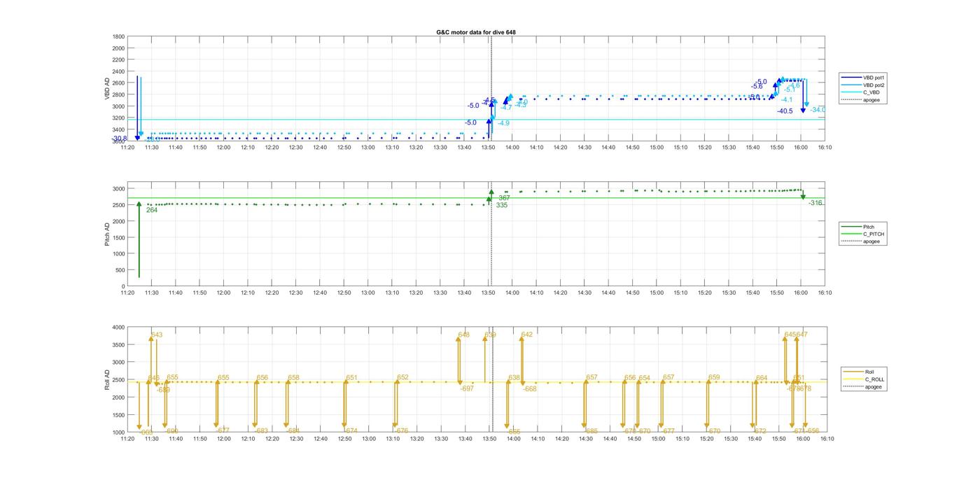The width and height of the screenshot is (980, 485).
Task: Click the "12:30" time tick under the Roll plot
Action: coord(296,439)
